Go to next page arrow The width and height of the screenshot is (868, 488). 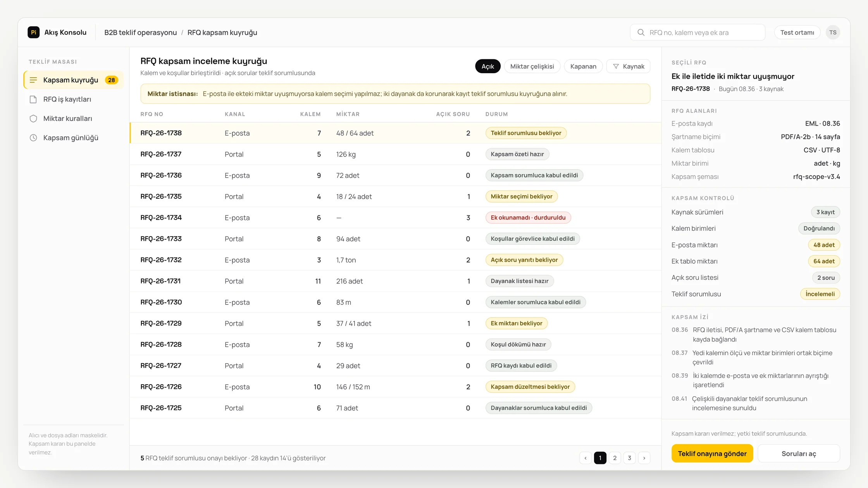(x=644, y=458)
